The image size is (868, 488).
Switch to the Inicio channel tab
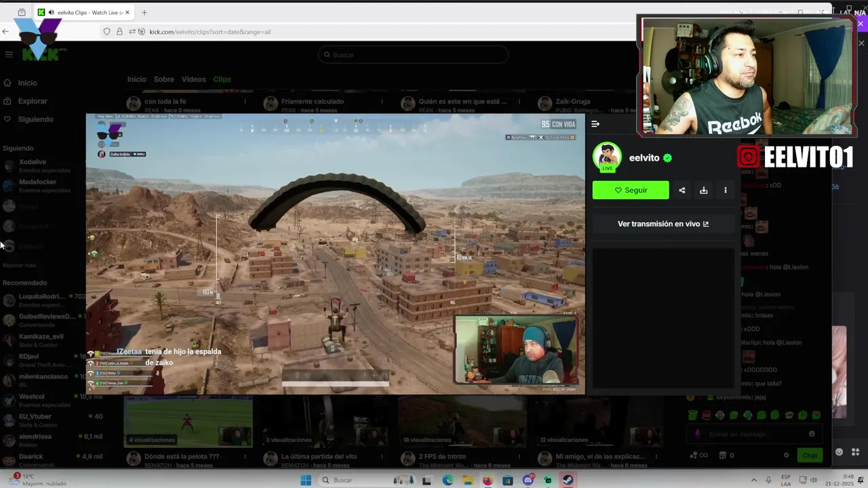pyautogui.click(x=136, y=79)
